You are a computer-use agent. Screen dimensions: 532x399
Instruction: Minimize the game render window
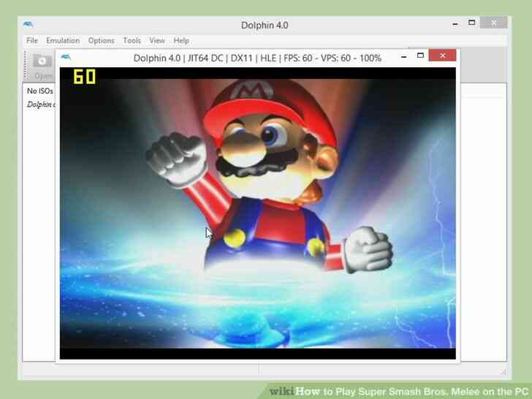coord(403,57)
